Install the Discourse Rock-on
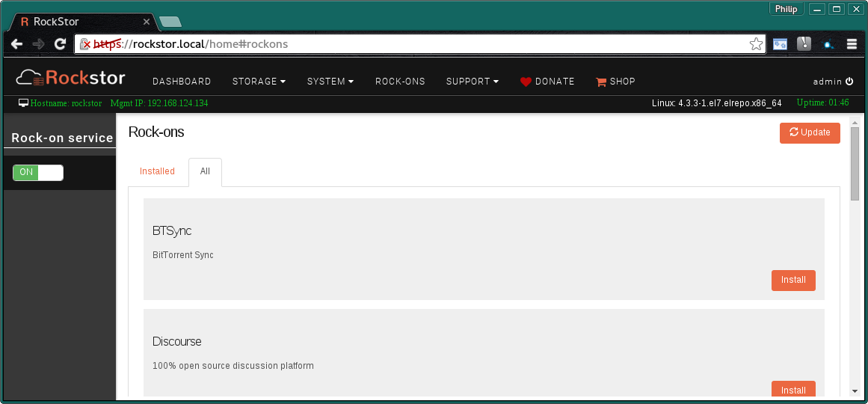Viewport: 868px width, 404px height. coord(793,390)
